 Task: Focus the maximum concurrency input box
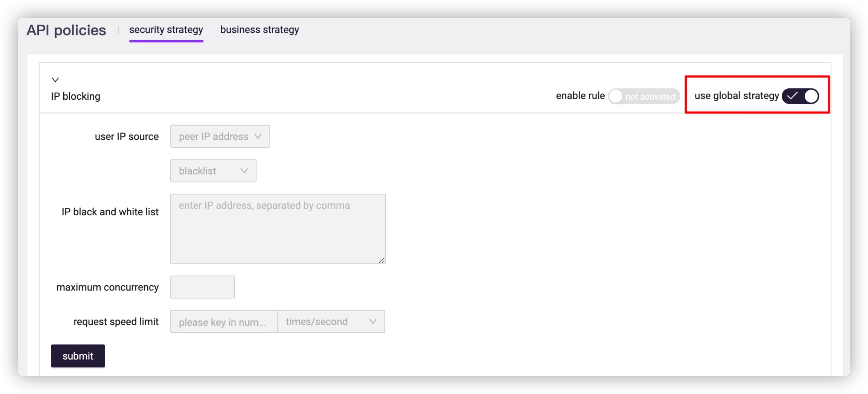tap(202, 287)
